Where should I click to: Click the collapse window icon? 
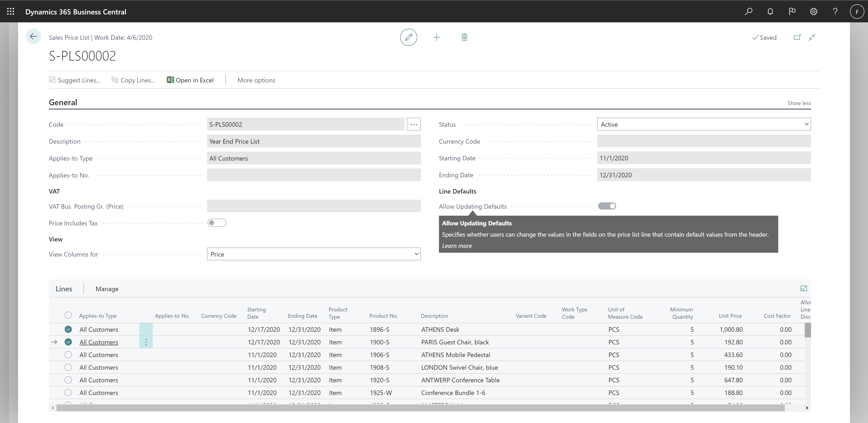click(812, 37)
